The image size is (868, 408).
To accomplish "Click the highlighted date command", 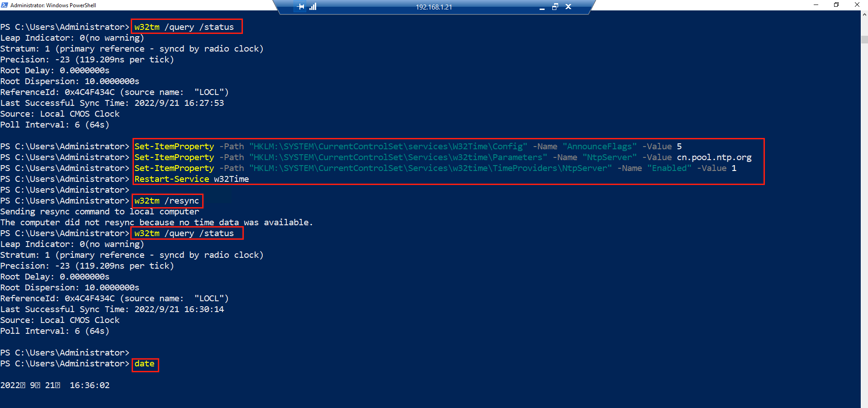I will tap(144, 363).
